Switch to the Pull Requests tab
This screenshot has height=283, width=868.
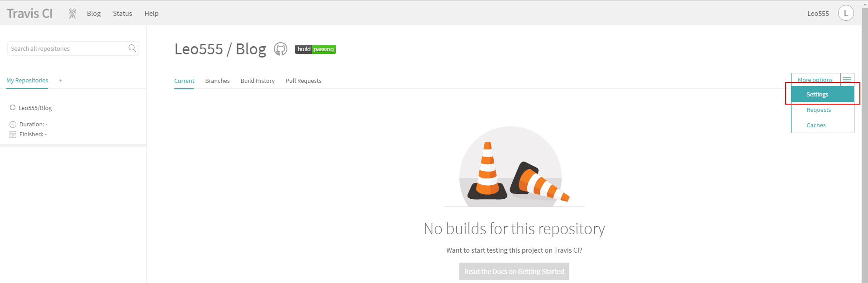tap(303, 81)
